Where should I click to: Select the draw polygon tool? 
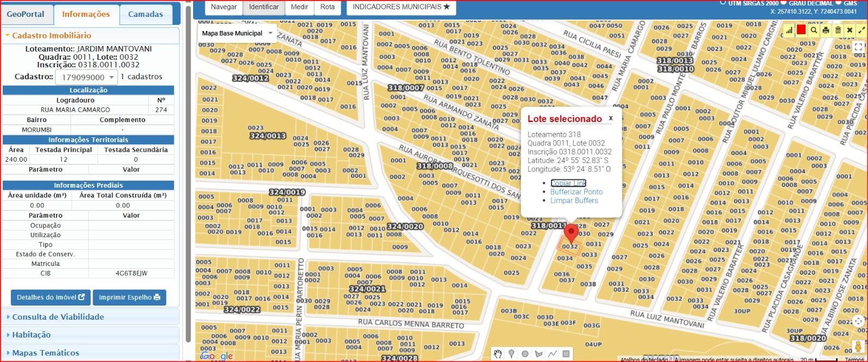pyautogui.click(x=538, y=354)
